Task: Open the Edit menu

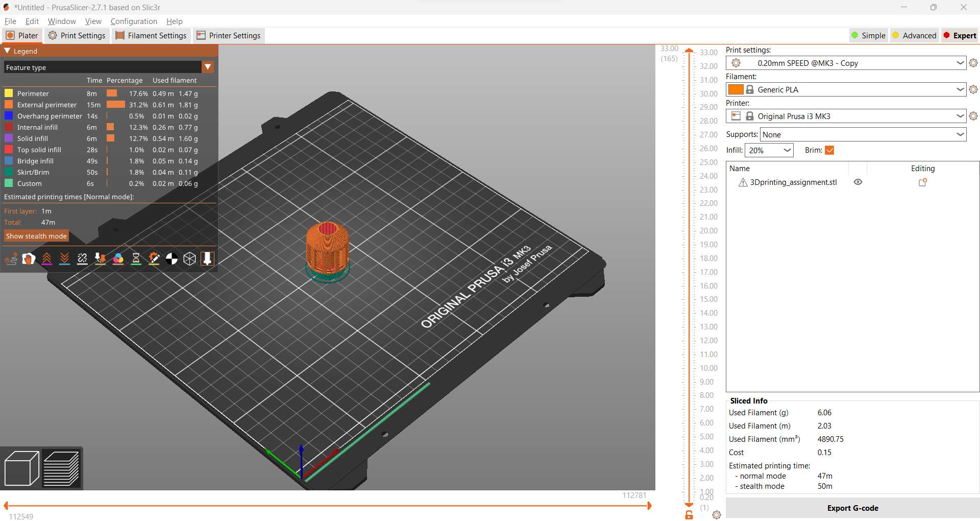Action: [x=32, y=21]
